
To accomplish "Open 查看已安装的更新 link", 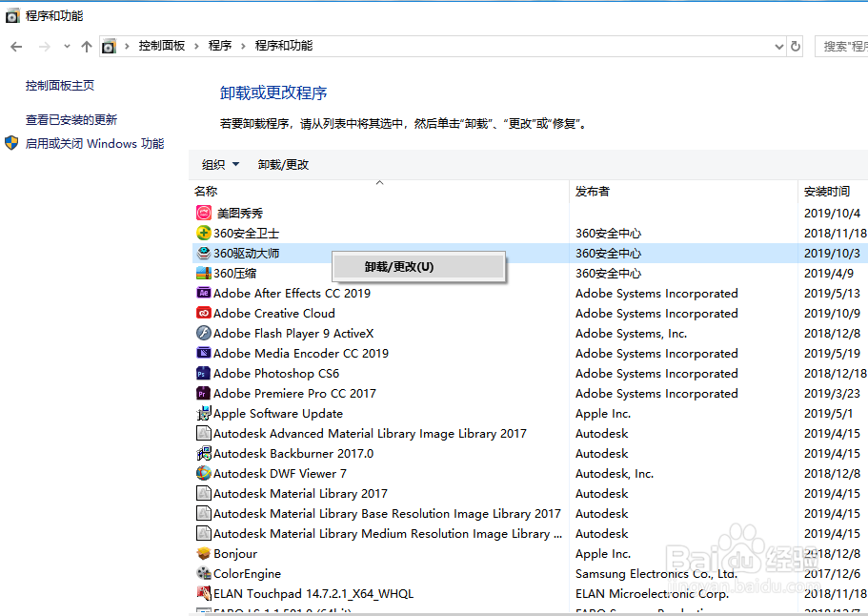I will click(x=71, y=119).
